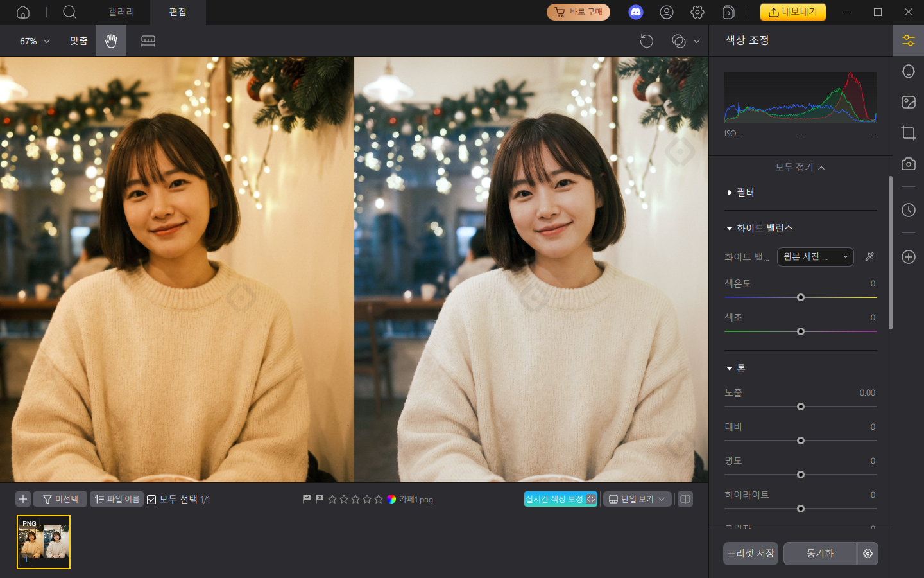Viewport: 924px width, 578px height.
Task: Open the white balance preset dropdown
Action: click(815, 257)
